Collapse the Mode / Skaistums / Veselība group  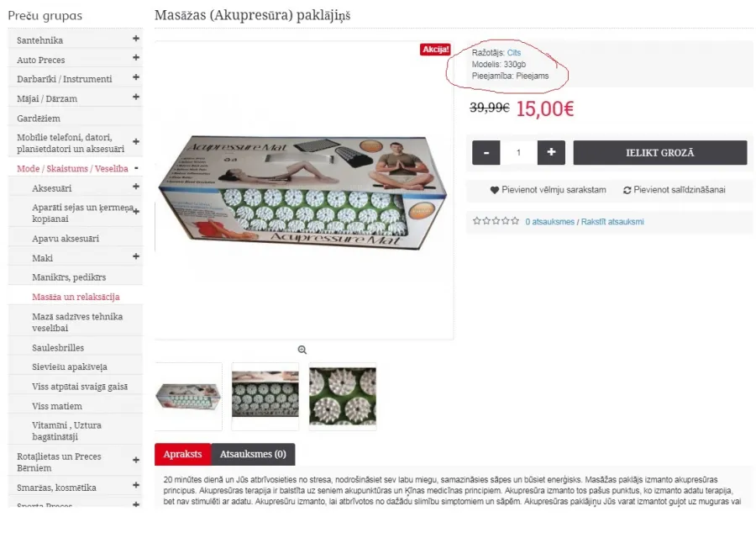coord(136,168)
